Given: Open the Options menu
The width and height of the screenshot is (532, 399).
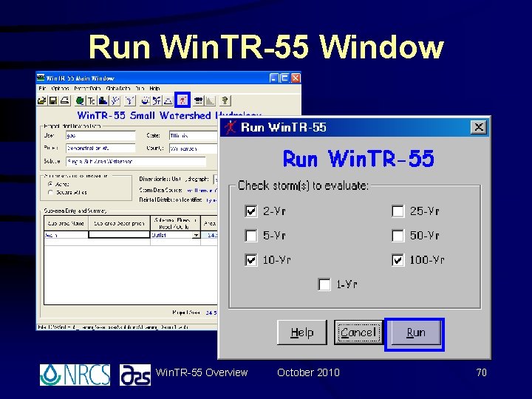Looking at the screenshot, I should [60, 88].
